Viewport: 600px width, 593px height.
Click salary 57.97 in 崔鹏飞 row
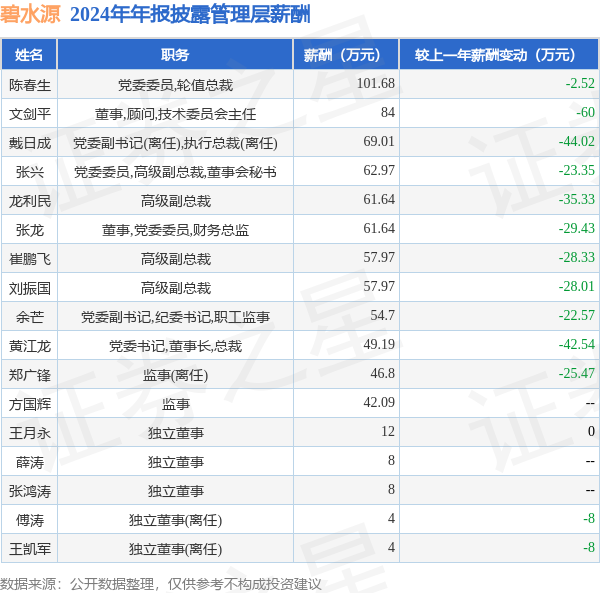pyautogui.click(x=379, y=257)
